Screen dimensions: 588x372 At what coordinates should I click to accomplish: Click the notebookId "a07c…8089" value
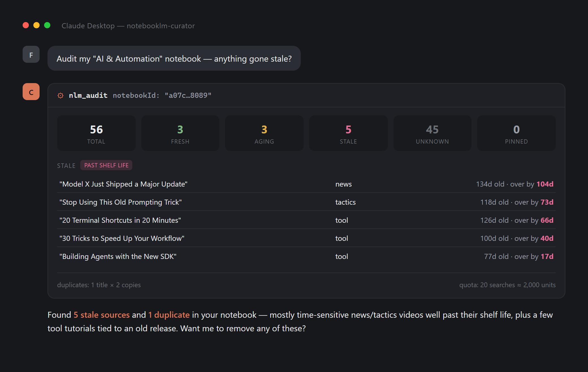point(188,96)
